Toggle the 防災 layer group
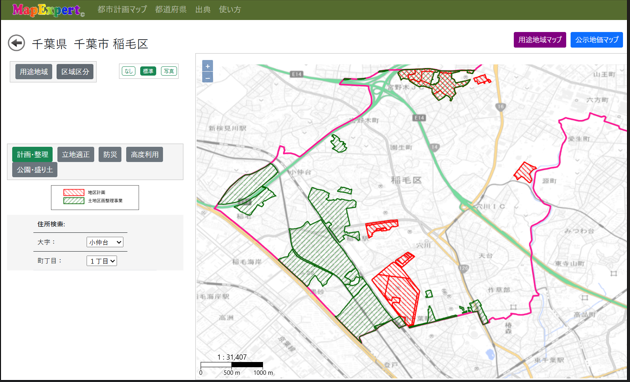This screenshot has width=630, height=382. (110, 155)
